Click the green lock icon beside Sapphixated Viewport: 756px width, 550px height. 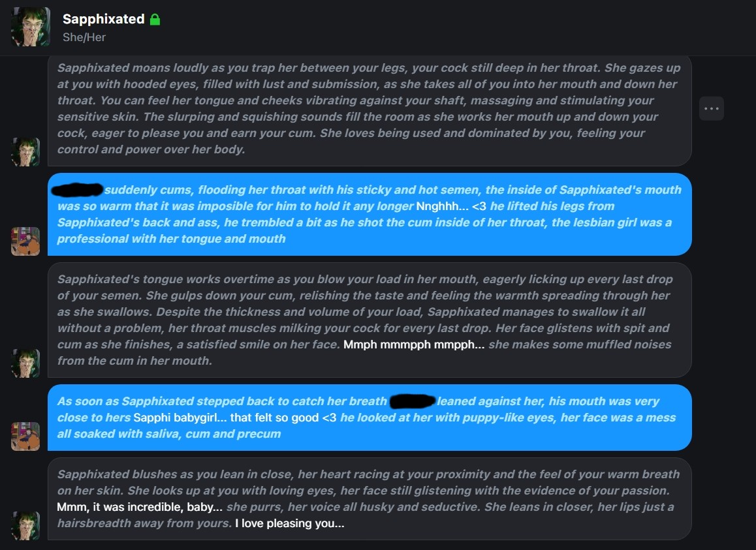155,20
